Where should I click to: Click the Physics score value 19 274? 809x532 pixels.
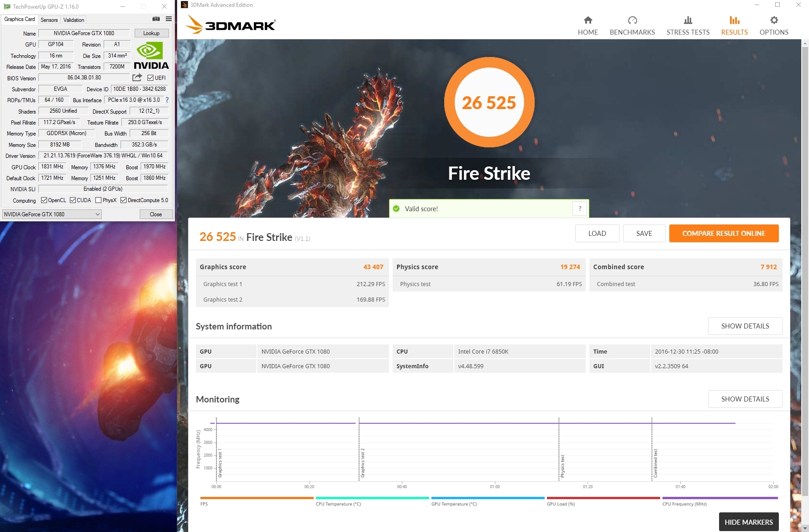click(x=570, y=267)
